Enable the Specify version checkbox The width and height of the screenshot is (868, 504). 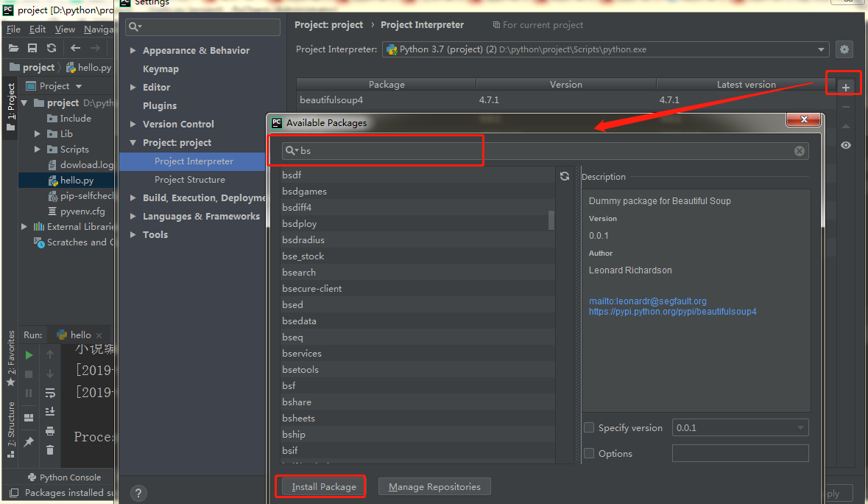point(589,427)
